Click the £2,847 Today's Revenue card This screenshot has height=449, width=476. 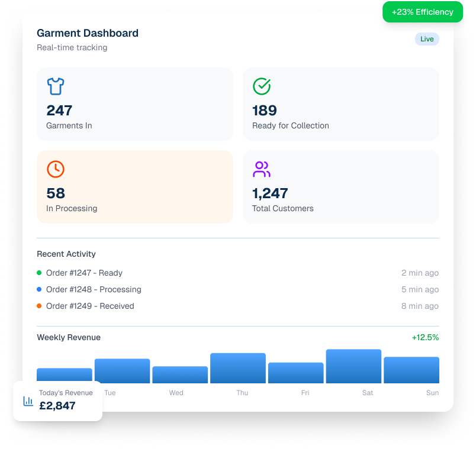[58, 400]
